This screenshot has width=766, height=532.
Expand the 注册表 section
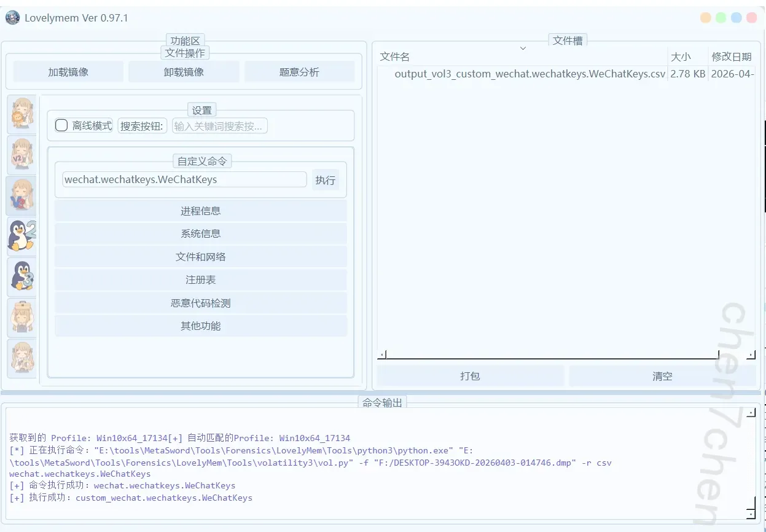(200, 280)
